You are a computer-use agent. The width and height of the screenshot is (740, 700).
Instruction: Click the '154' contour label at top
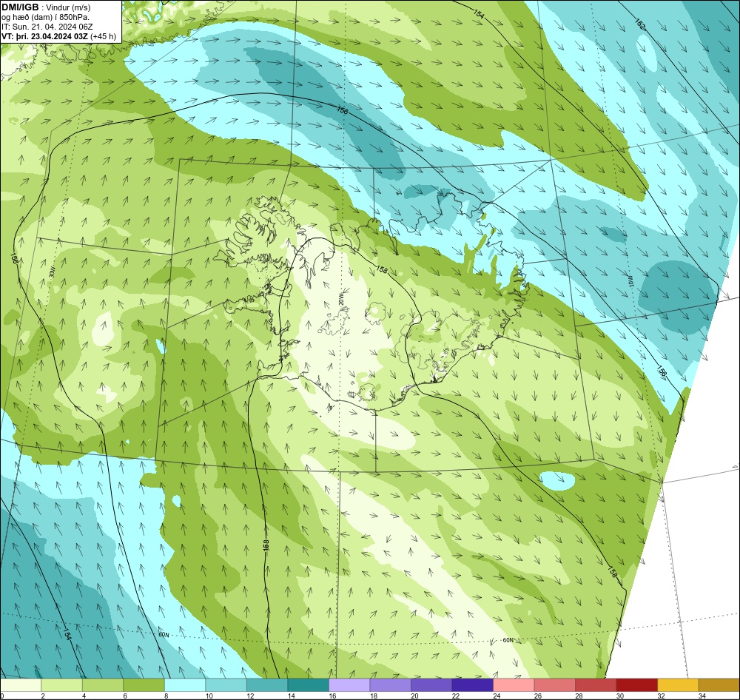(x=479, y=13)
